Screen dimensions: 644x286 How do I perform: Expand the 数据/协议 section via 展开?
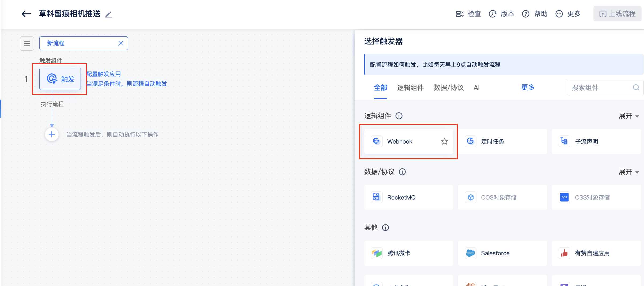(629, 172)
